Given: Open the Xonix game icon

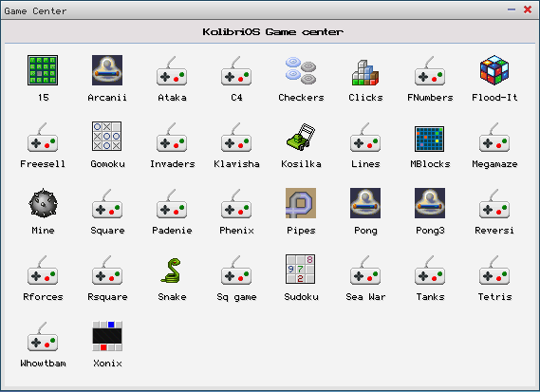Looking at the screenshot, I should (x=107, y=336).
